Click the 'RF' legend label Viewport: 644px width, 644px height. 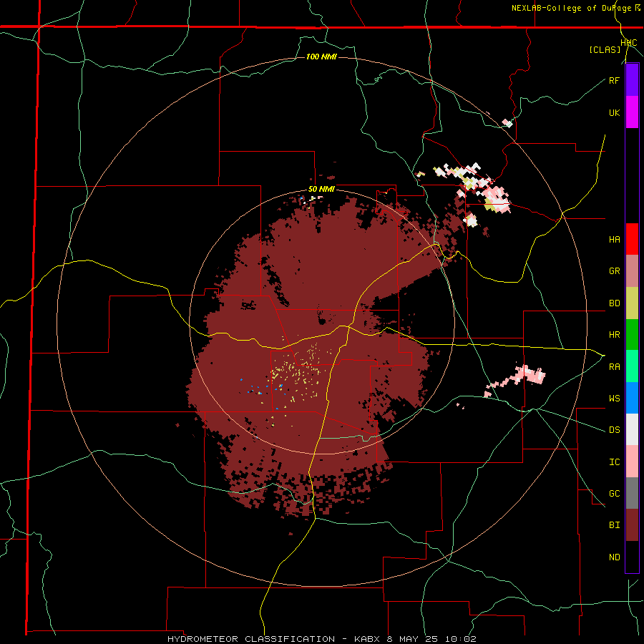pos(614,80)
